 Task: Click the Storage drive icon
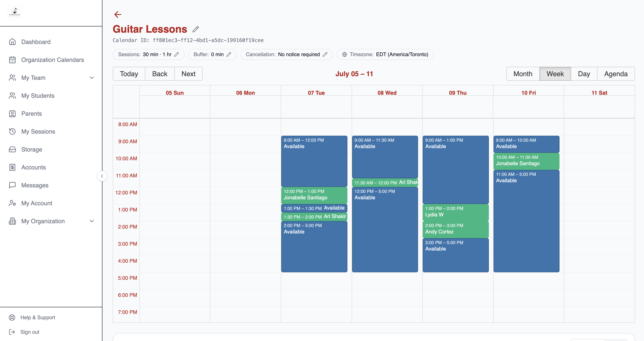[12, 150]
